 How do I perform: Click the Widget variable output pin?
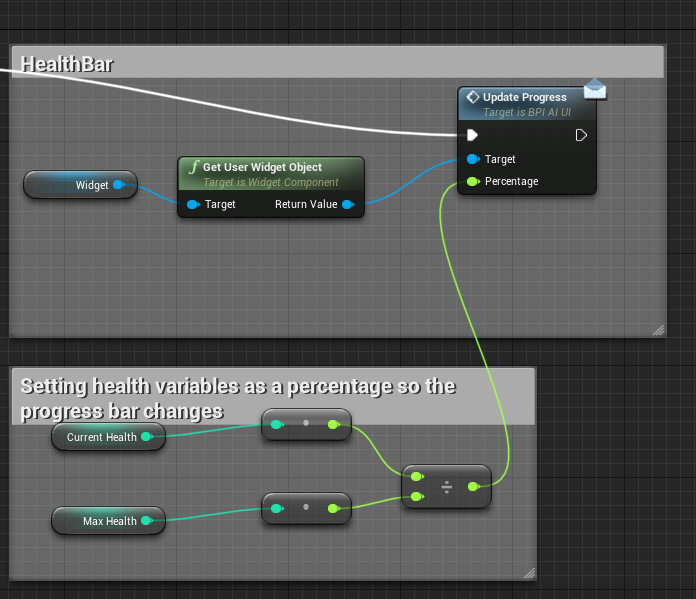pos(118,185)
